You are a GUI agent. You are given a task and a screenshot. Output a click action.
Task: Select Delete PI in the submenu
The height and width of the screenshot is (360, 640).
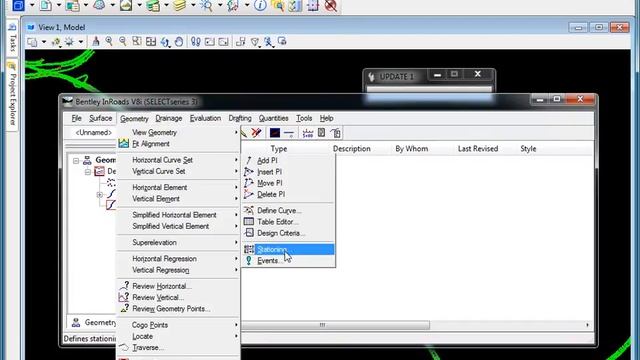point(289,194)
